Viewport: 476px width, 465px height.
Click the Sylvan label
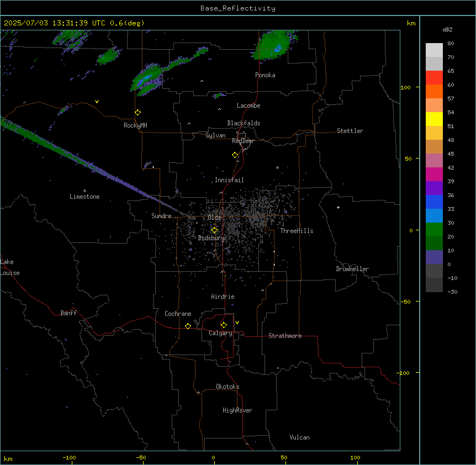tap(215, 135)
